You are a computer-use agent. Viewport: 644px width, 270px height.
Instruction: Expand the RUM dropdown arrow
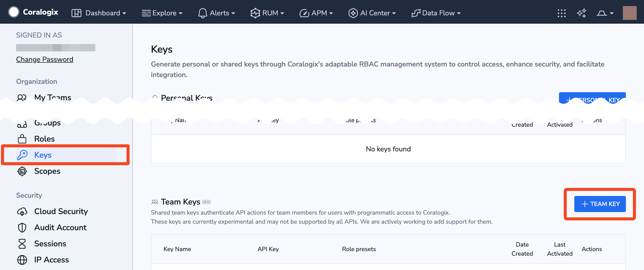[282, 13]
